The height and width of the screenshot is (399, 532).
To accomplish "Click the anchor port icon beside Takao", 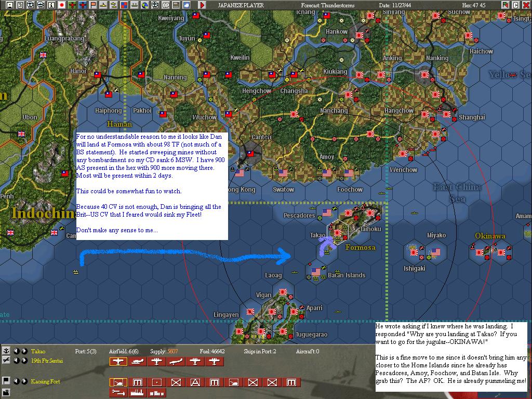I will [6, 351].
